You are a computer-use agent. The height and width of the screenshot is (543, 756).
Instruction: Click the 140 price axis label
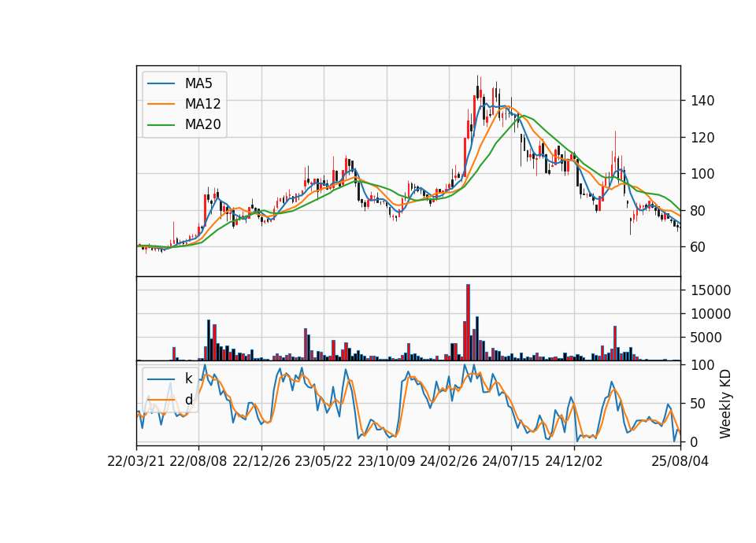[702, 101]
